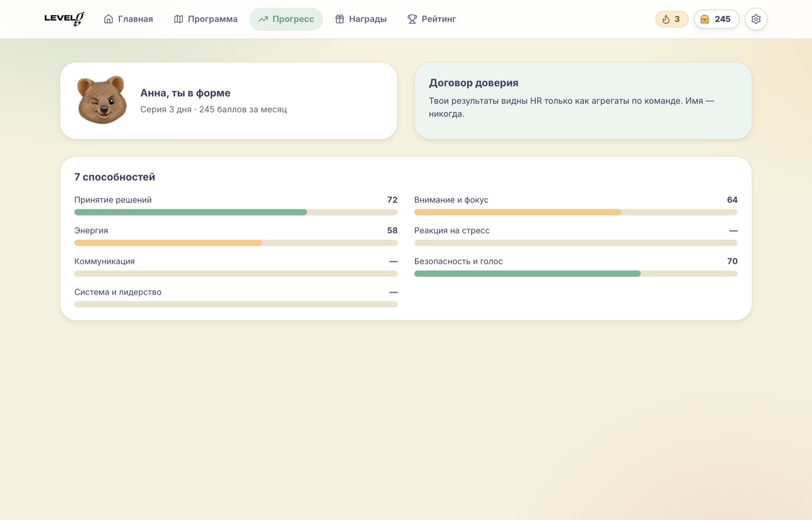Image resolution: width=812 pixels, height=520 pixels.
Task: Open the Главная tab
Action: tap(129, 19)
